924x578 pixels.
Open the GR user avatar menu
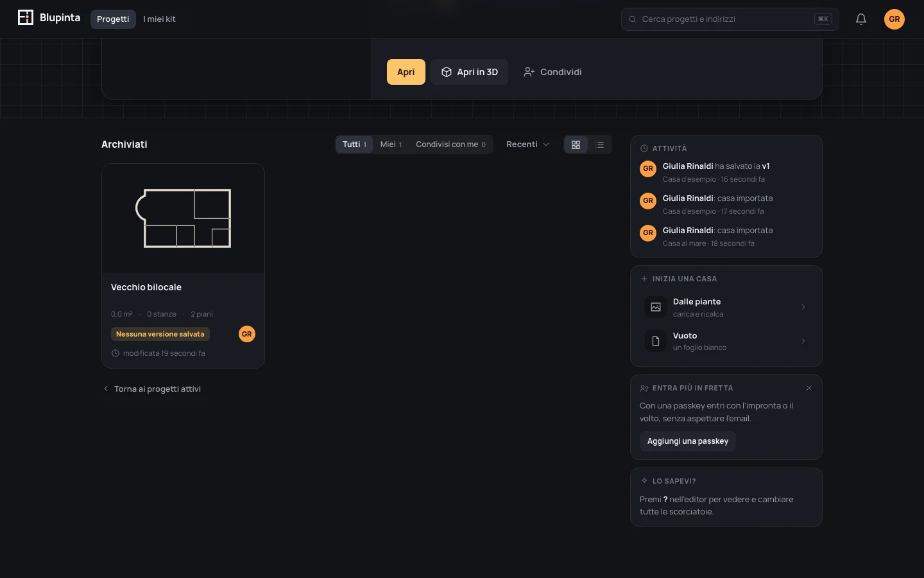click(894, 19)
